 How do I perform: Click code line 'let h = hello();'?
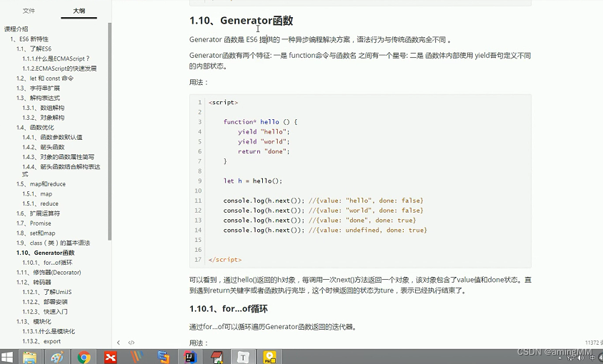pyautogui.click(x=253, y=181)
